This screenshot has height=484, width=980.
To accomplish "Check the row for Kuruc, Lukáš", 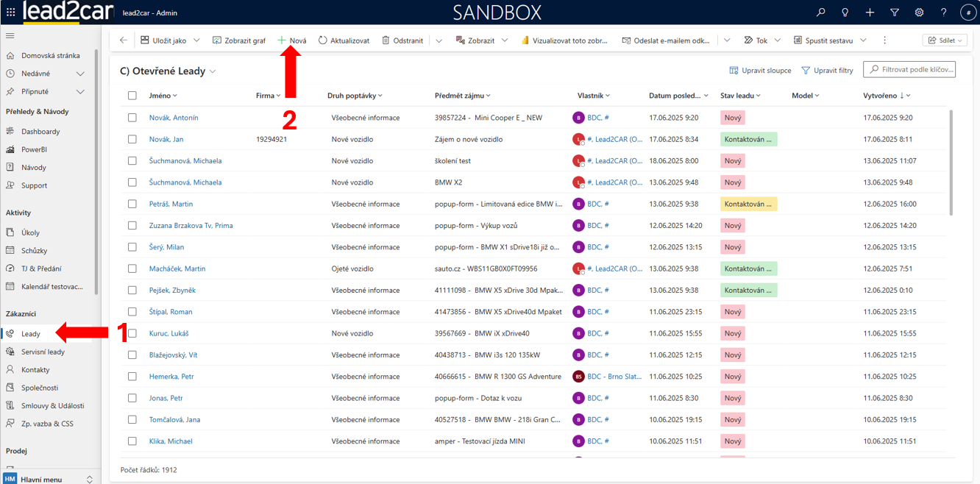I will click(x=132, y=333).
